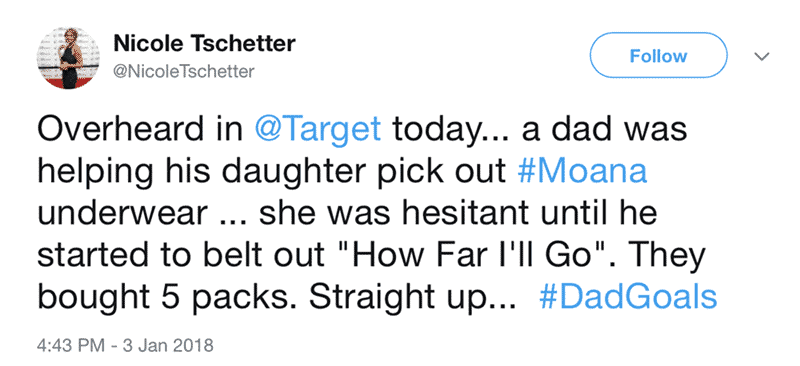Expand the tweet options chevron
Screen dimensions: 800x366
[x=762, y=56]
